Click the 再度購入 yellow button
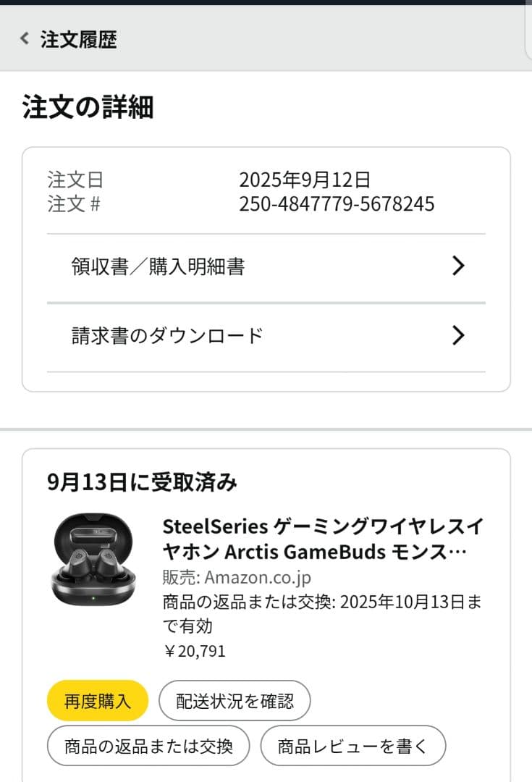This screenshot has width=532, height=782. [97, 700]
